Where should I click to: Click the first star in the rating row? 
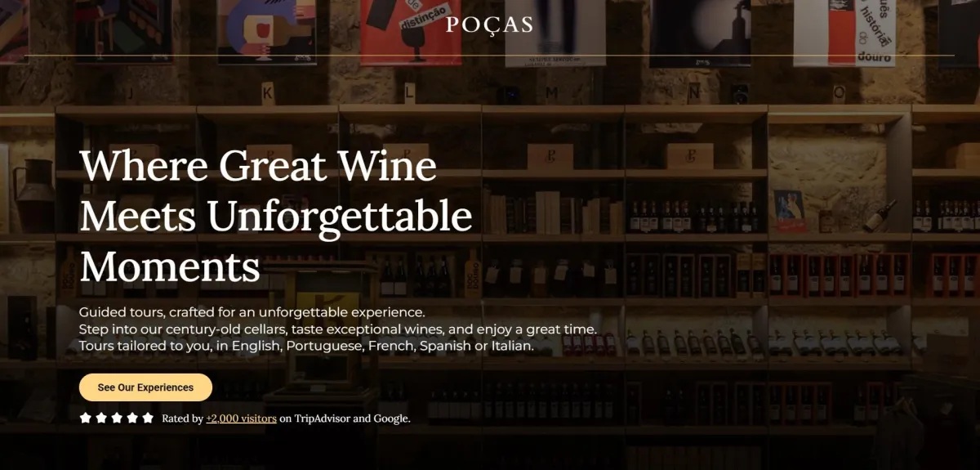tap(85, 418)
